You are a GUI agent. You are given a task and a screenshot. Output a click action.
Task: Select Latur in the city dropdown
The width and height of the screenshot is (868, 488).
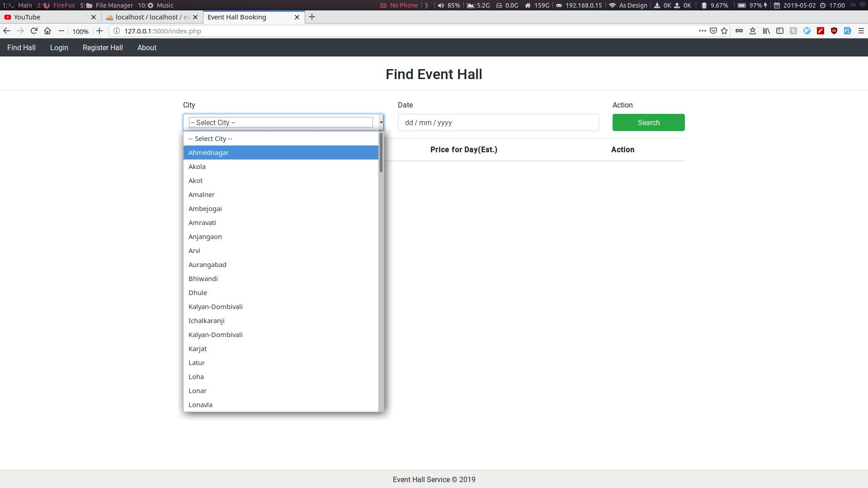pyautogui.click(x=197, y=363)
